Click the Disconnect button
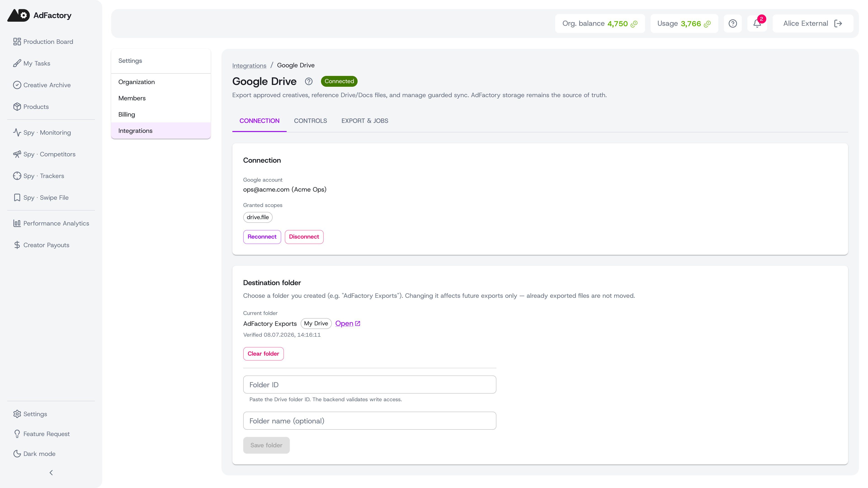Screen dimensions: 868x488 [304, 237]
